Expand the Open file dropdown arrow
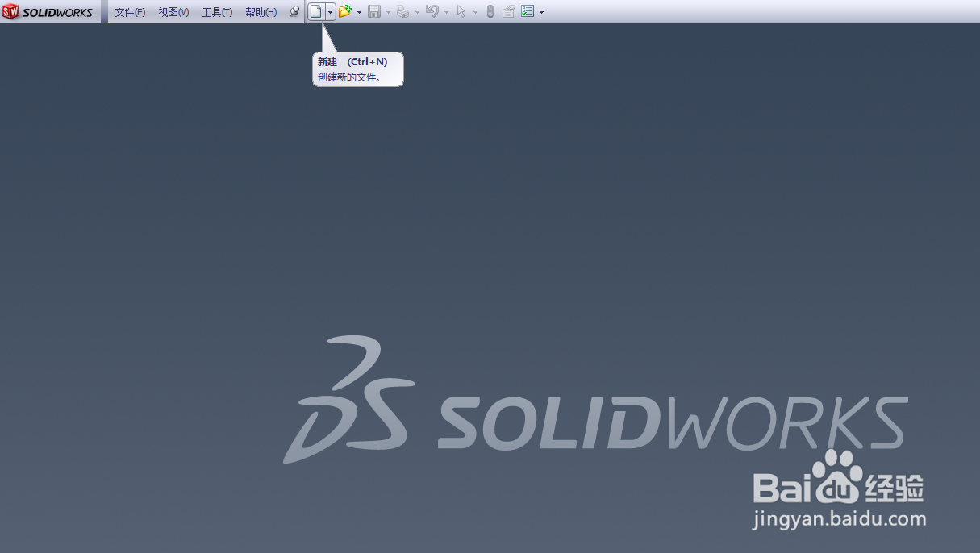 (359, 13)
